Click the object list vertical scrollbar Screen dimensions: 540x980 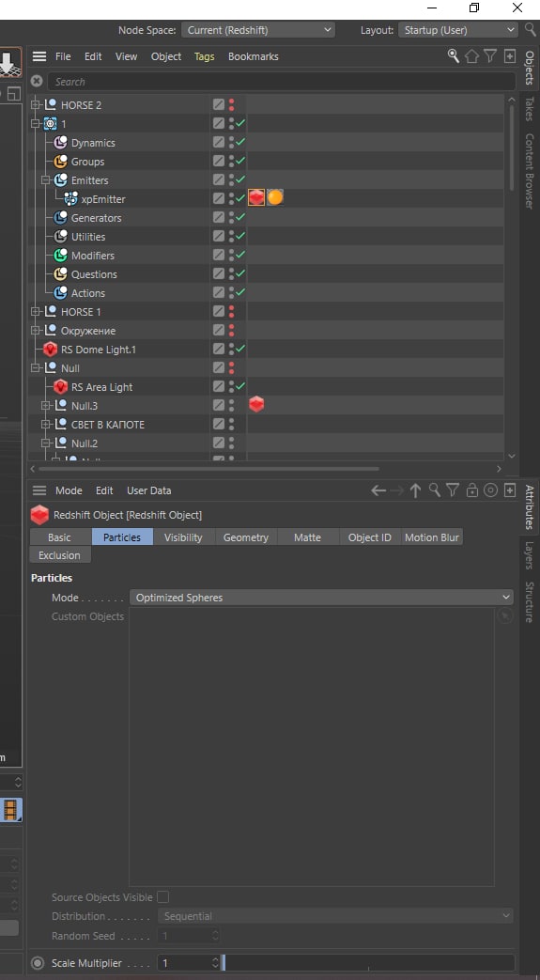coord(512,147)
